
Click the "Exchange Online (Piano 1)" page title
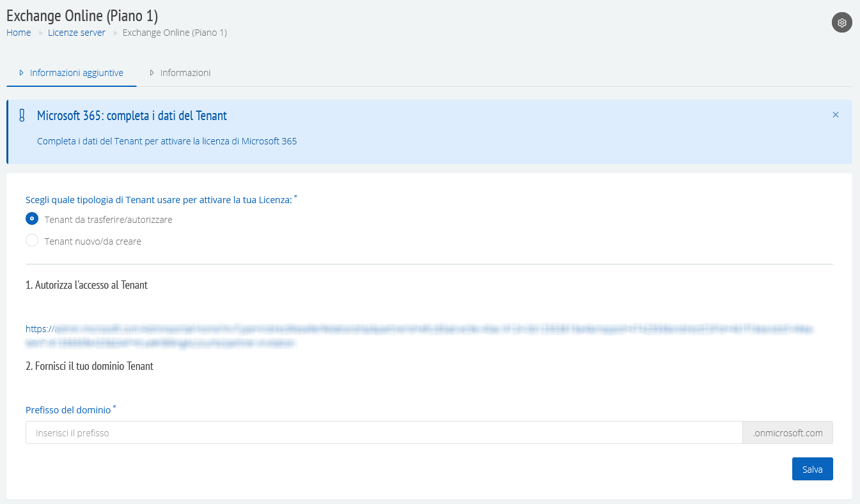[x=82, y=16]
